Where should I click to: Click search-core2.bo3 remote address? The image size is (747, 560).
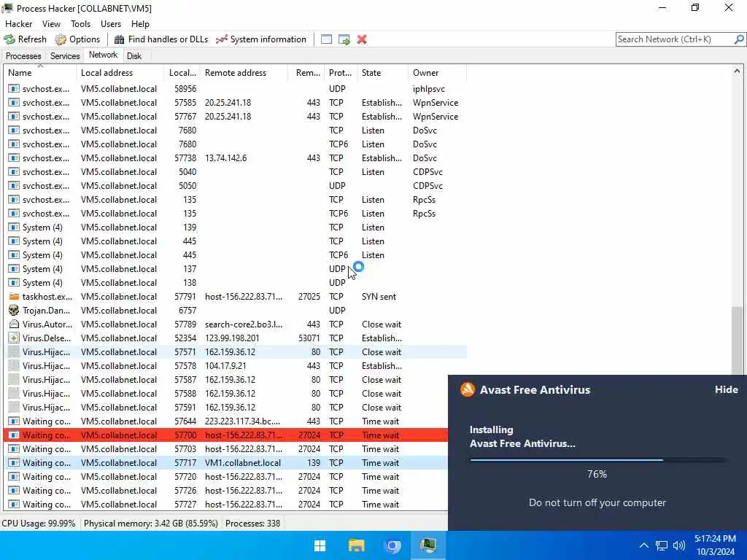click(x=244, y=324)
